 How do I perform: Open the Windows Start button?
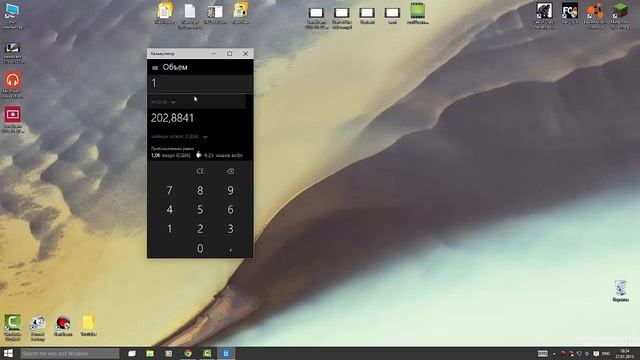coord(8,353)
